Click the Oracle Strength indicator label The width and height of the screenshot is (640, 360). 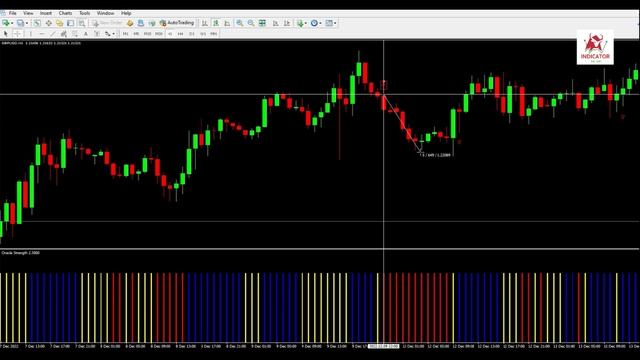20,253
